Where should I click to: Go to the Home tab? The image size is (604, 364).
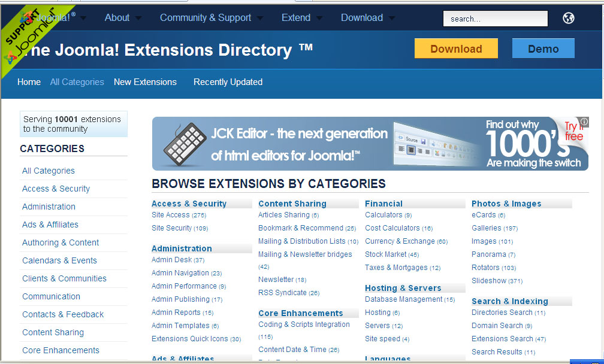[x=29, y=82]
